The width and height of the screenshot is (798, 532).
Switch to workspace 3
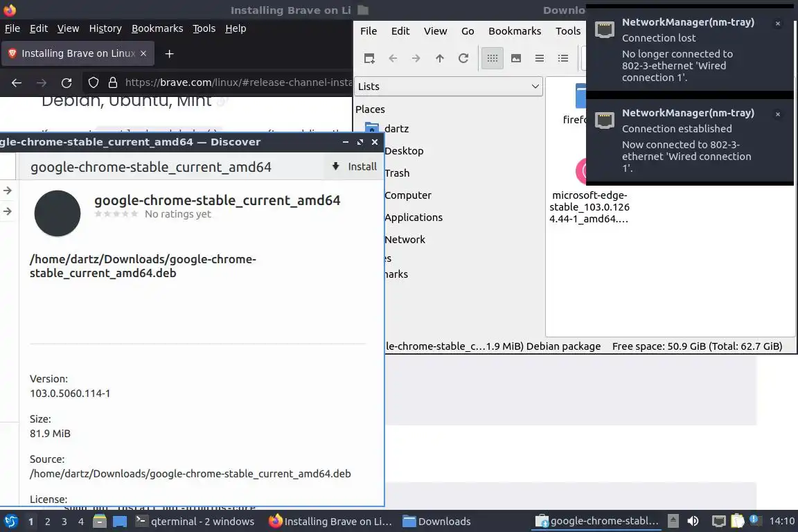(64, 522)
